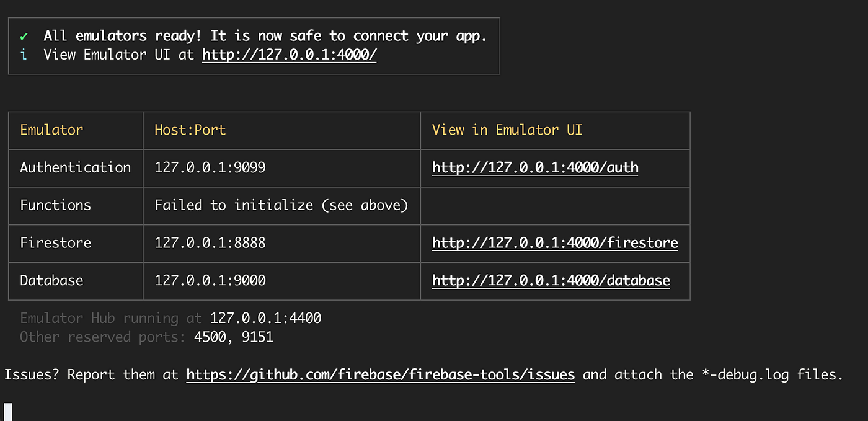Viewport: 868px width, 421px height.
Task: Click the 'Emulator Hub running at' label
Action: tap(111, 318)
